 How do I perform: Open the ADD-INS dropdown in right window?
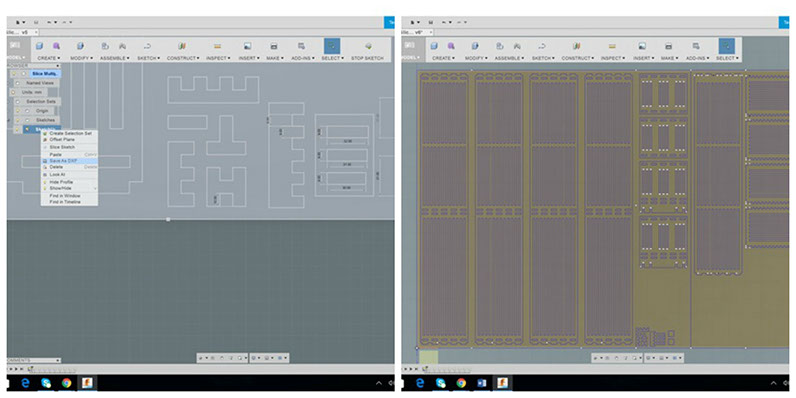tap(697, 58)
